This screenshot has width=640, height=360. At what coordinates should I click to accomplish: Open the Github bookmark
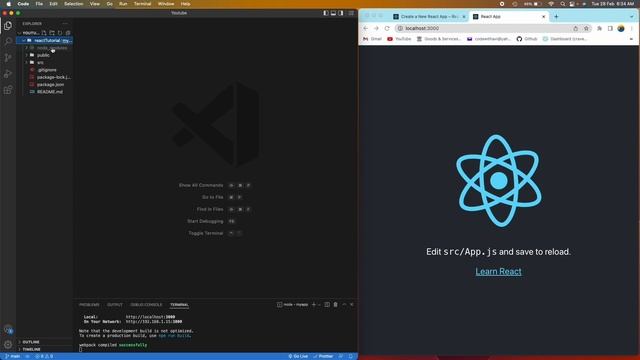527,39
